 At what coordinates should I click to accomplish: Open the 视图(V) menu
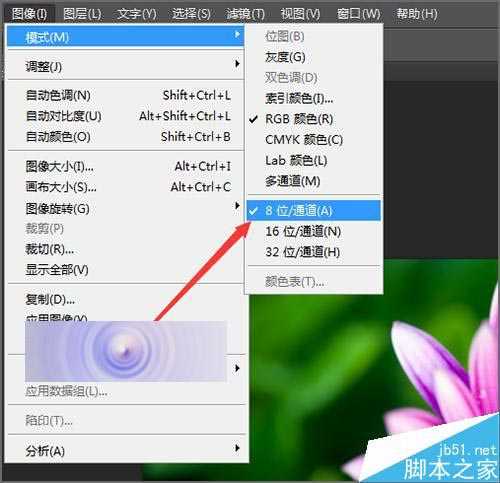click(x=300, y=14)
